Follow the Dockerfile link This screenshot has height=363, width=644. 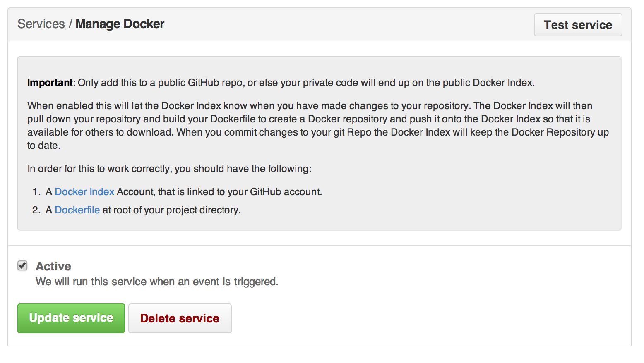point(77,210)
